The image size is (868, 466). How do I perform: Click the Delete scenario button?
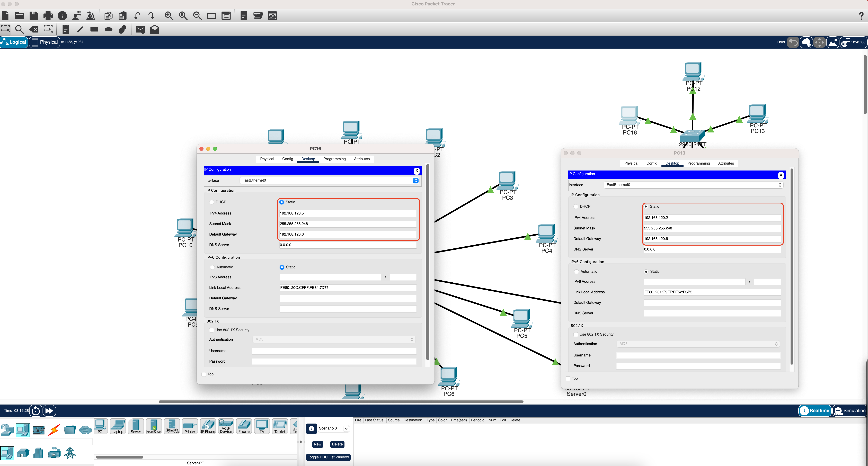tap(337, 444)
